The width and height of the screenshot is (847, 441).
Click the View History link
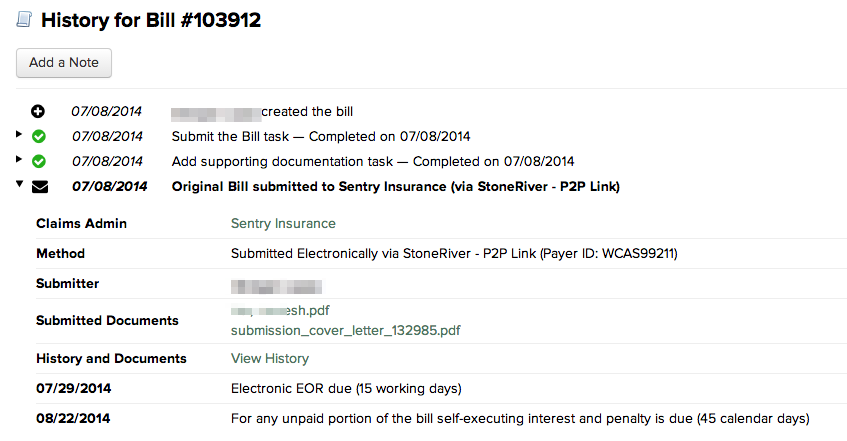[270, 358]
